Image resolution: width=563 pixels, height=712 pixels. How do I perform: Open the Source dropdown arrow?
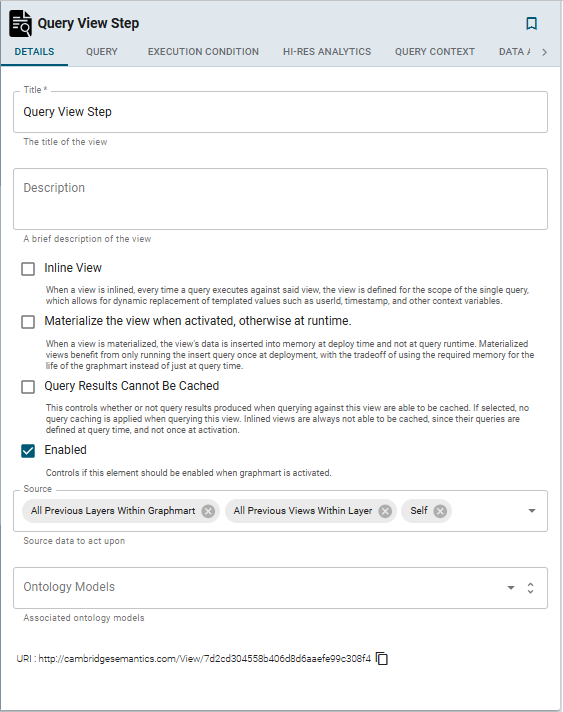click(x=532, y=511)
